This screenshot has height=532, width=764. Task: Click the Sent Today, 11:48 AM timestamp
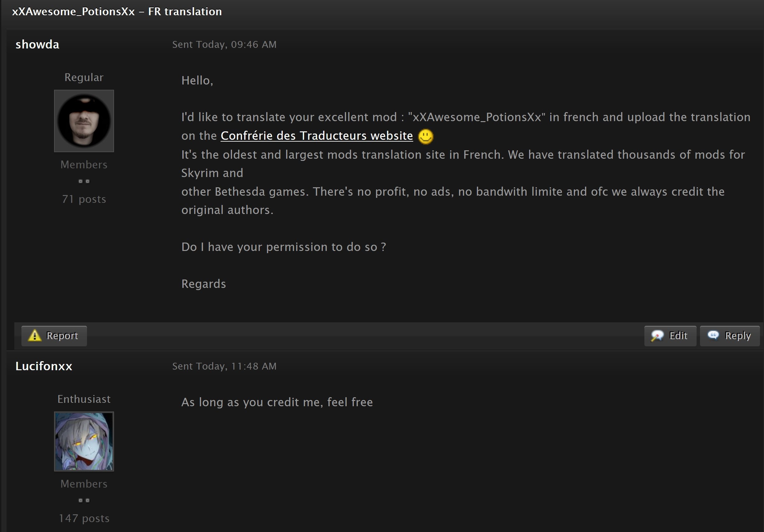224,366
